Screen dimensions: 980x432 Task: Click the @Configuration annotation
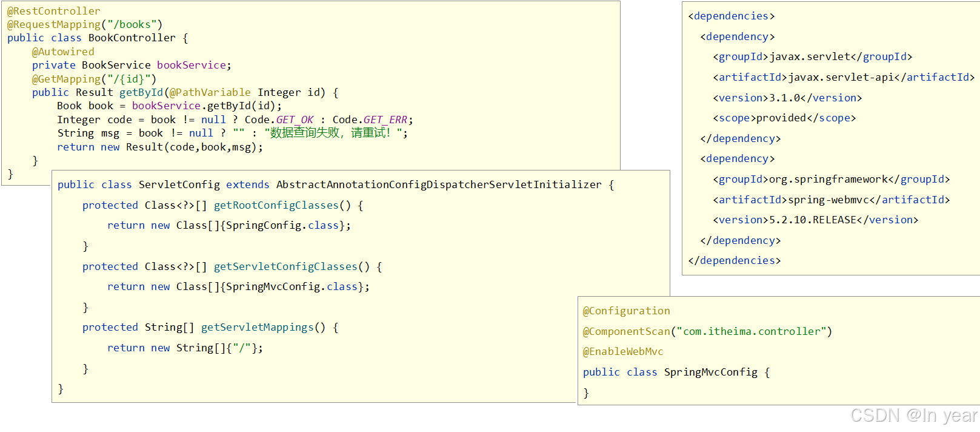[x=627, y=311]
